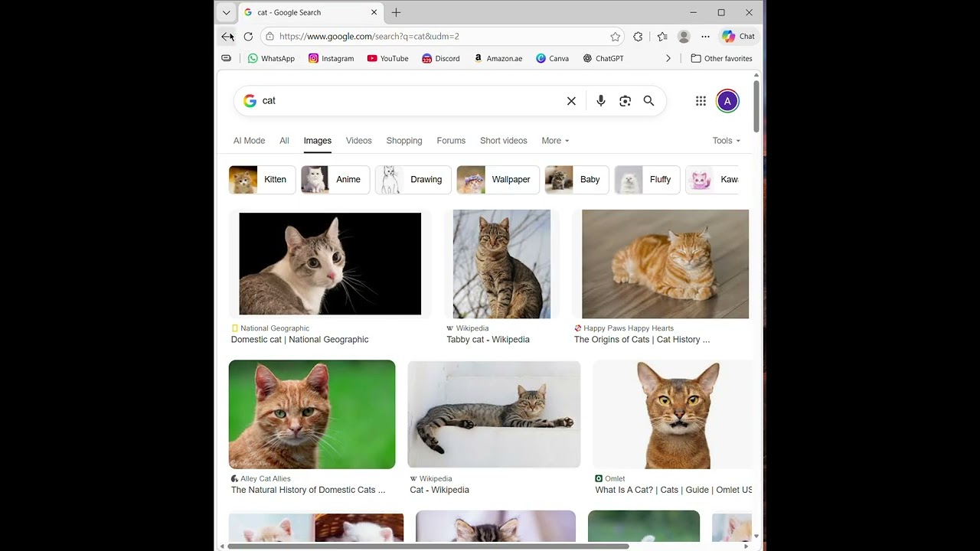The height and width of the screenshot is (551, 980).
Task: Open Canva bookmark
Action: coord(552,58)
